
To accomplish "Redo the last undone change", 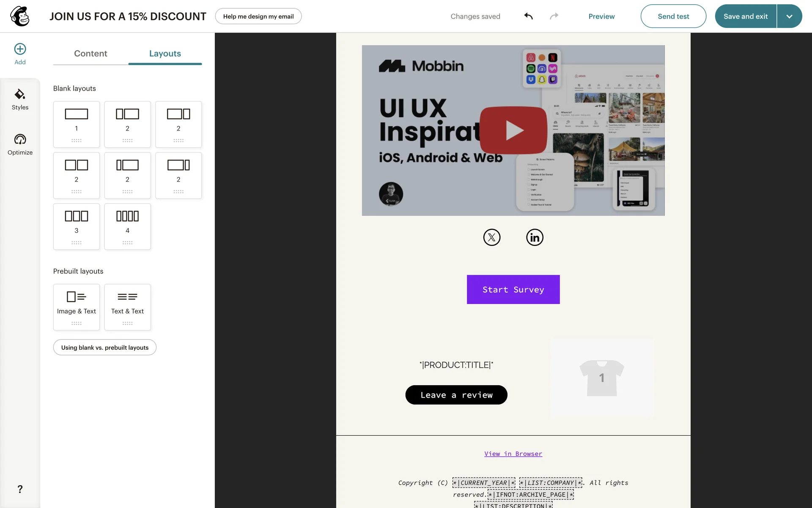I will (554, 16).
